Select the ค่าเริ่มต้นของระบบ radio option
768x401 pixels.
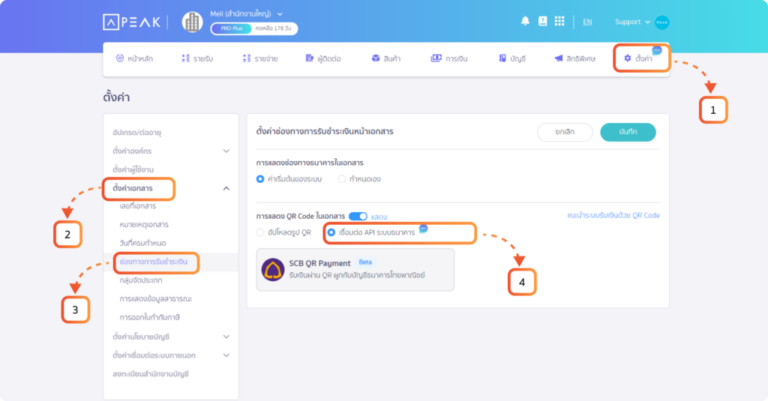(261, 179)
